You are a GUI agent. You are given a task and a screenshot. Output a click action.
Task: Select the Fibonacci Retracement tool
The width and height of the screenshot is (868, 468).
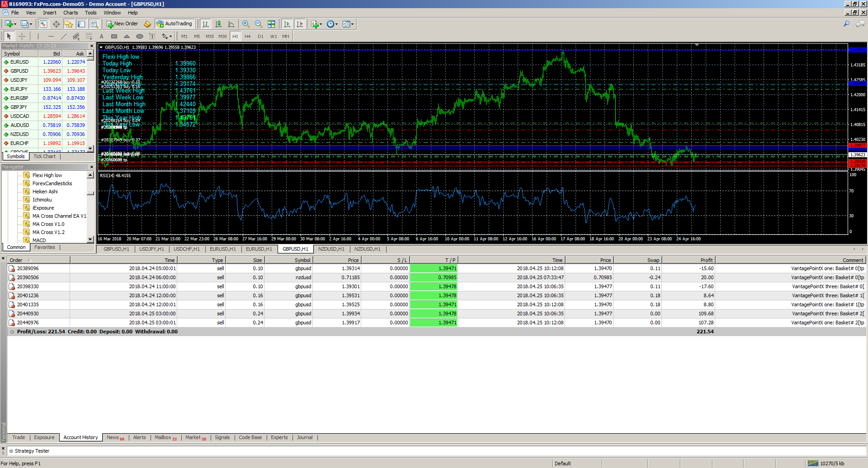pyautogui.click(x=89, y=36)
